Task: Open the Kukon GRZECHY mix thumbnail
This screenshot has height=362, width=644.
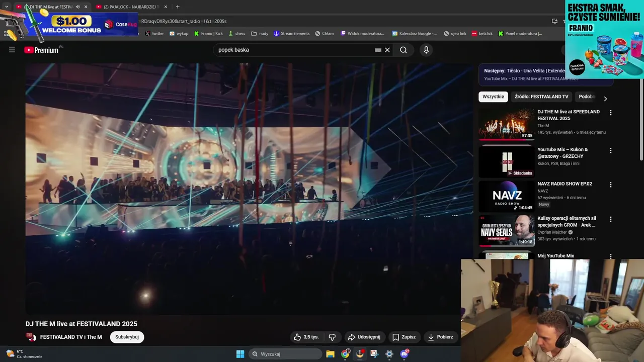Action: click(x=506, y=162)
